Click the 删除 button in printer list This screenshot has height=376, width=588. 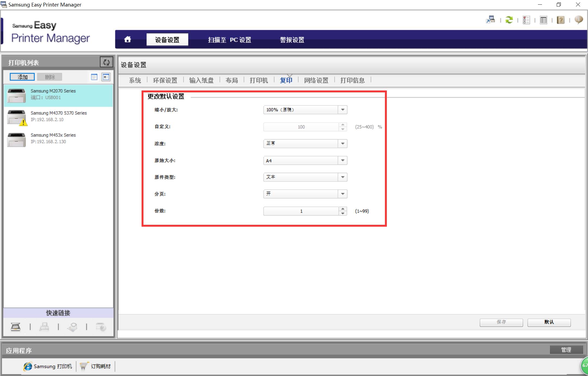tap(50, 77)
